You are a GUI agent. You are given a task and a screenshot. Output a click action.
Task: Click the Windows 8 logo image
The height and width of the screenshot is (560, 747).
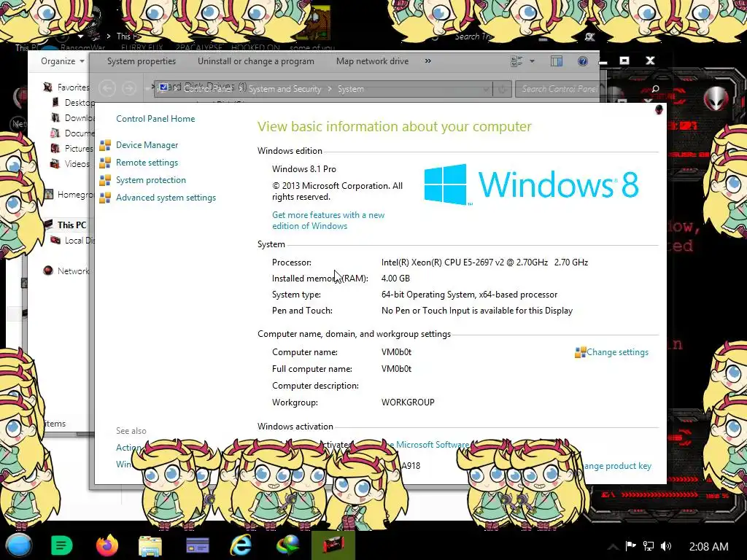(x=531, y=184)
